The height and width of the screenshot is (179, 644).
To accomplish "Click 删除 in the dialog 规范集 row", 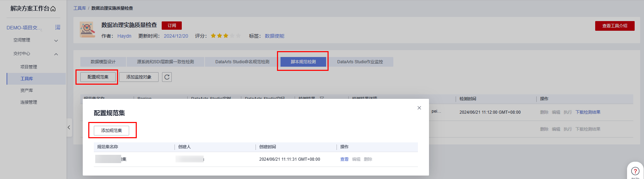I will 368,159.
